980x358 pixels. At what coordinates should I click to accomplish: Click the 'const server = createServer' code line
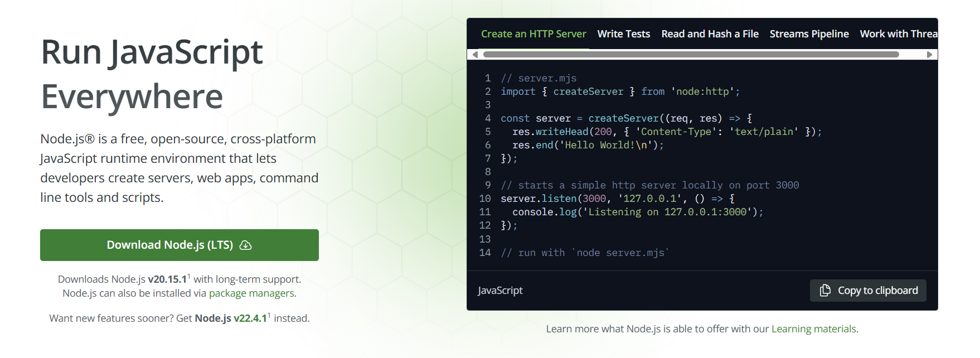627,118
